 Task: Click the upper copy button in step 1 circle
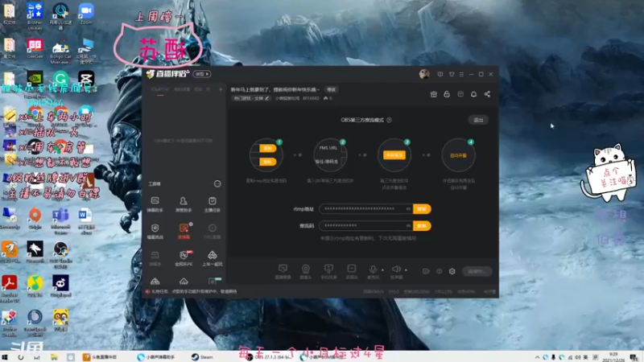[267, 148]
